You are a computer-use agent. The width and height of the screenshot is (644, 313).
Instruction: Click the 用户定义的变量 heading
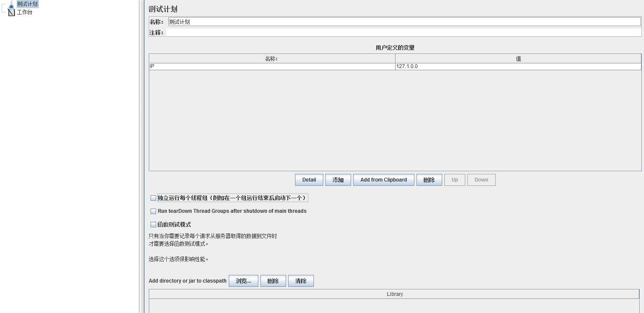point(395,48)
